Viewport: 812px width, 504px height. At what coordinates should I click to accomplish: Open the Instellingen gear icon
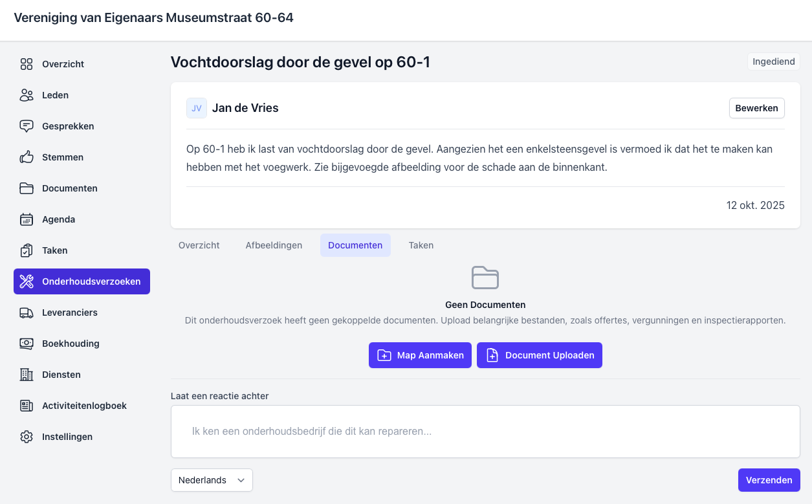27,437
